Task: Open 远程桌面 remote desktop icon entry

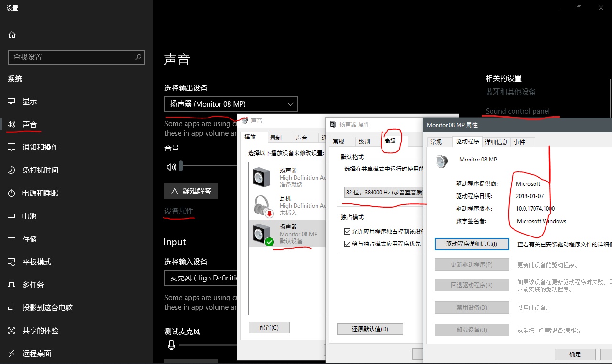Action: click(x=12, y=353)
